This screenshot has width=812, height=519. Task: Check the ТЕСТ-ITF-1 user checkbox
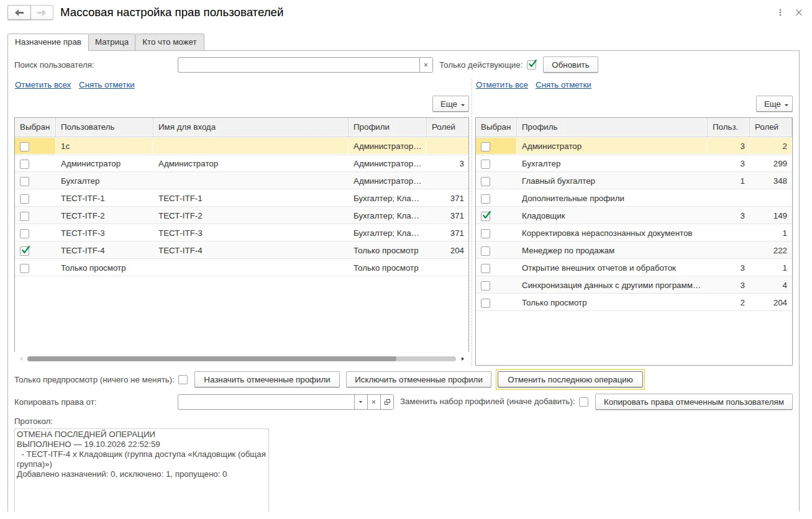[25, 199]
